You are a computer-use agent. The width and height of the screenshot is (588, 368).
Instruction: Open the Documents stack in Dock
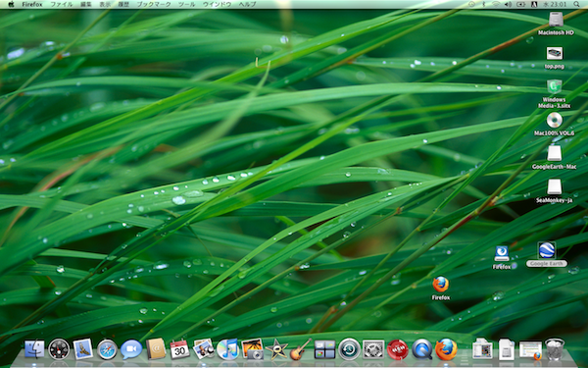[x=482, y=348]
